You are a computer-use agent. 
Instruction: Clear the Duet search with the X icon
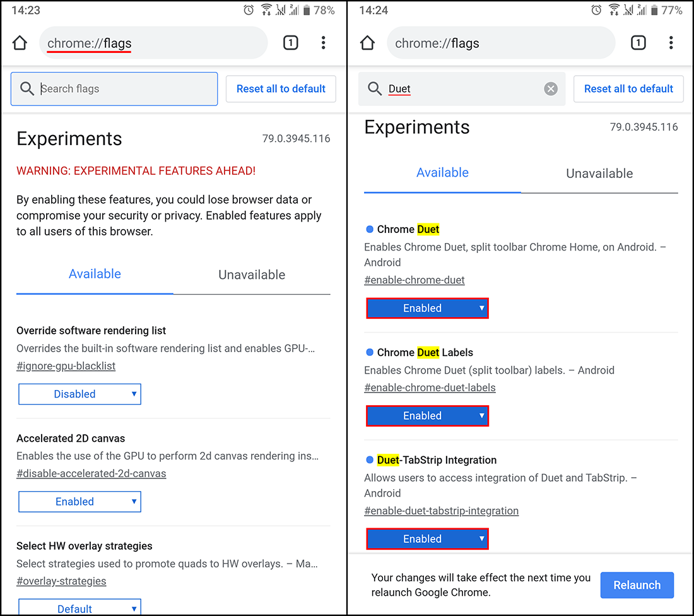pos(551,89)
